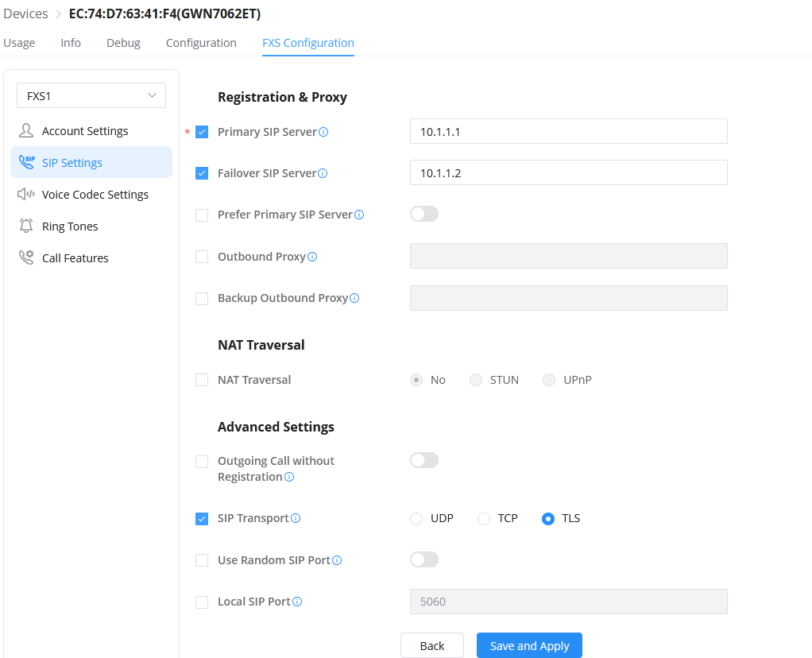Screen dimensions: 812x658
Task: Switch to the FXS Configuration tab
Action: (308, 43)
